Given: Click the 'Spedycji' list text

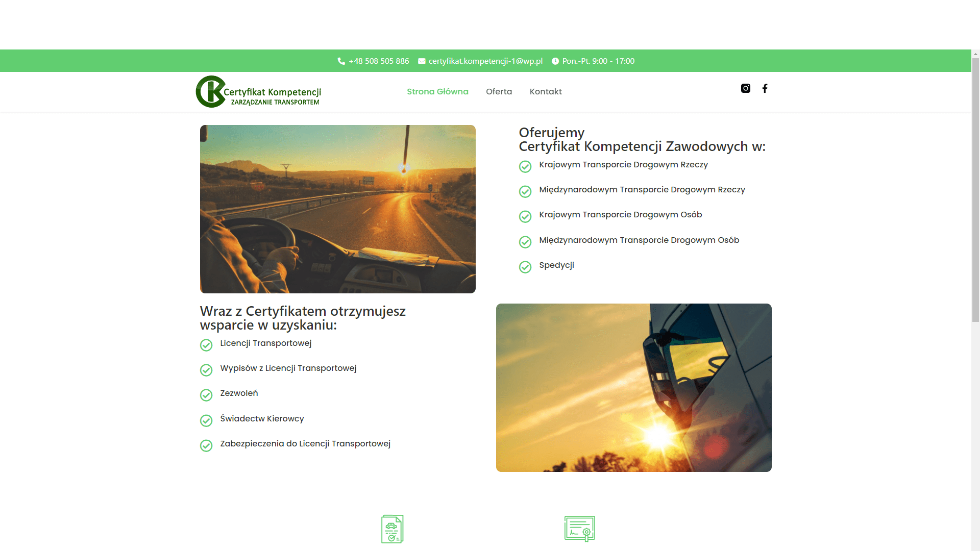Looking at the screenshot, I should click(556, 265).
